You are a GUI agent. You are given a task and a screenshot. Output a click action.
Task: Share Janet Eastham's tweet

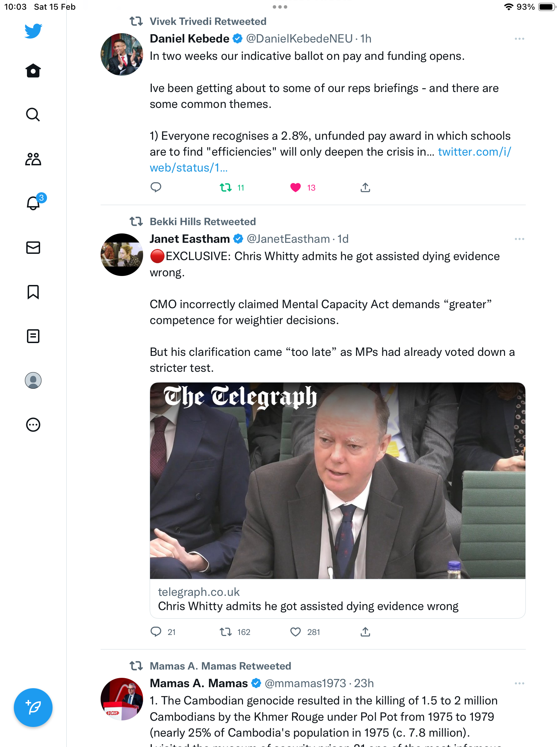tap(365, 632)
